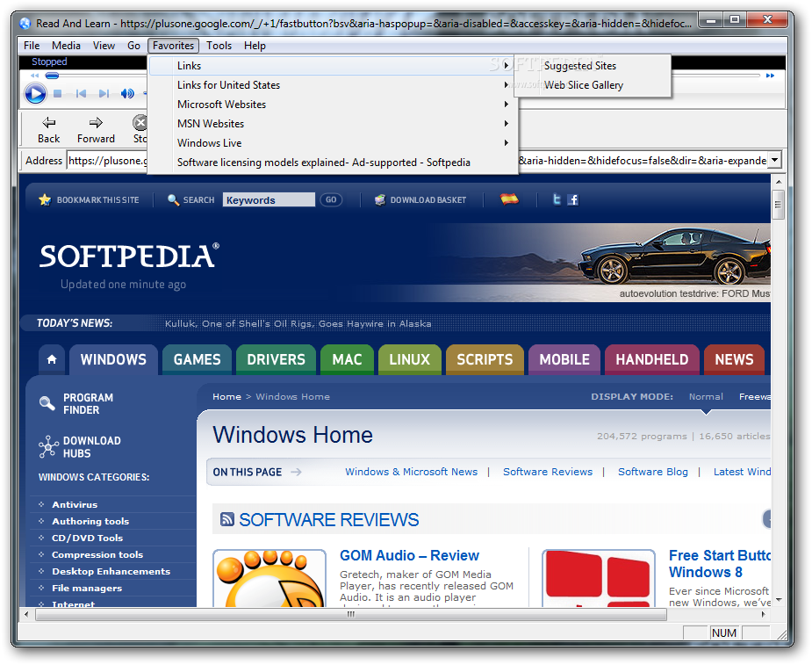Set display mode to Normal
This screenshot has height=665, width=812.
point(706,396)
